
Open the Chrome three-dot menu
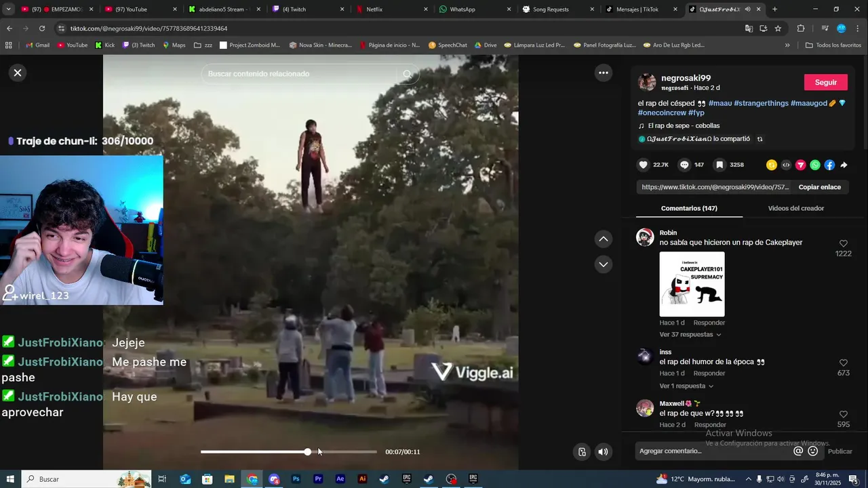(x=858, y=28)
